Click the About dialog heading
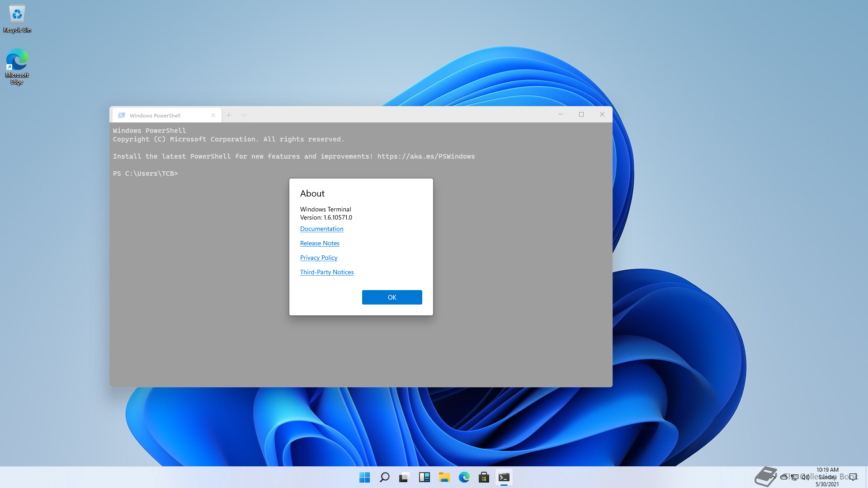 [x=312, y=193]
